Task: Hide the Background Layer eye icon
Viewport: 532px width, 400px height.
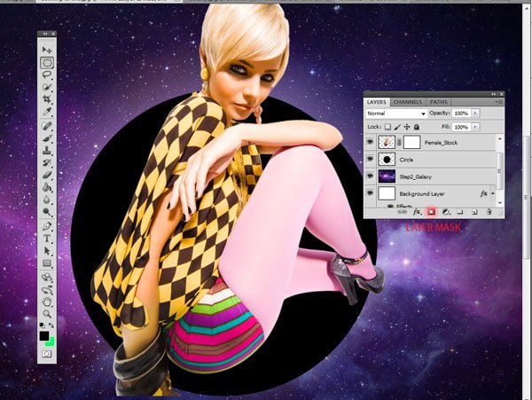Action: point(370,193)
